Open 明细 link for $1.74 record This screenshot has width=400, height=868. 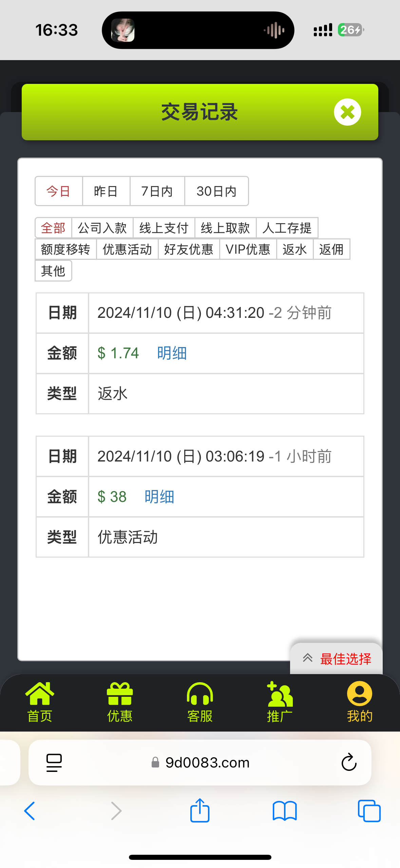[172, 353]
